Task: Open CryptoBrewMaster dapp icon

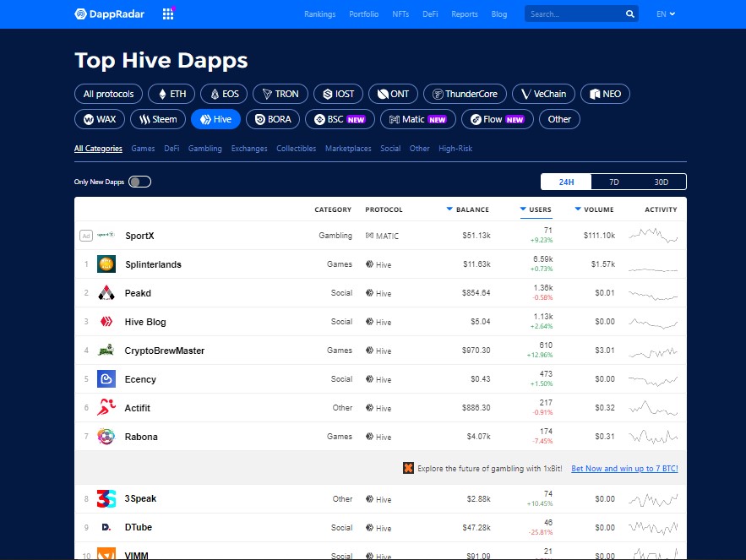Action: click(106, 351)
